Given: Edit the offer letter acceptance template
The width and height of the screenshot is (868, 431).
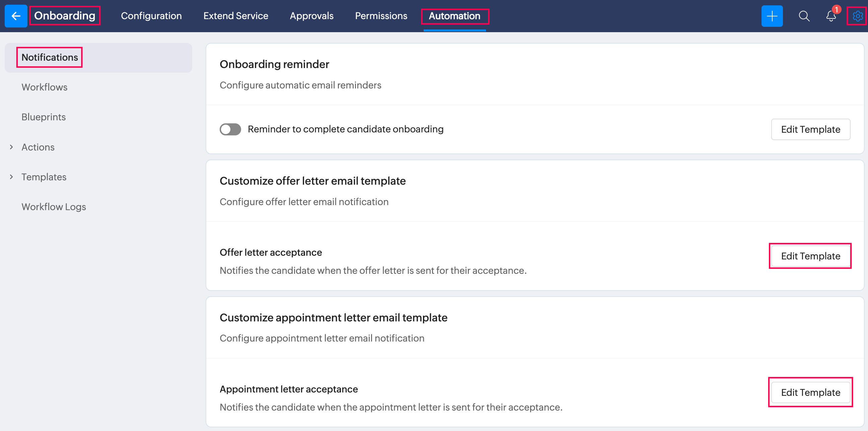Looking at the screenshot, I should tap(810, 256).
